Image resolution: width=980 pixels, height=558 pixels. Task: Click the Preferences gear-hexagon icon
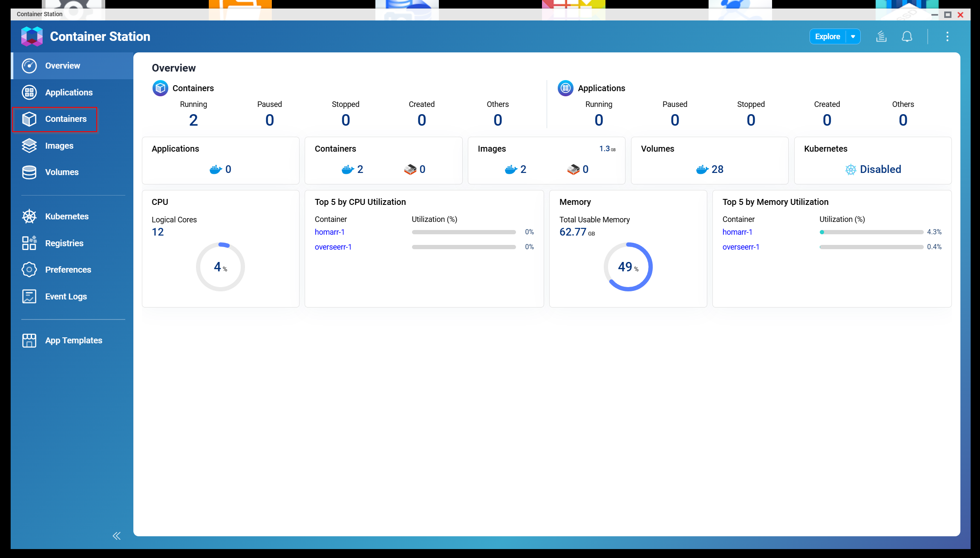[29, 270]
